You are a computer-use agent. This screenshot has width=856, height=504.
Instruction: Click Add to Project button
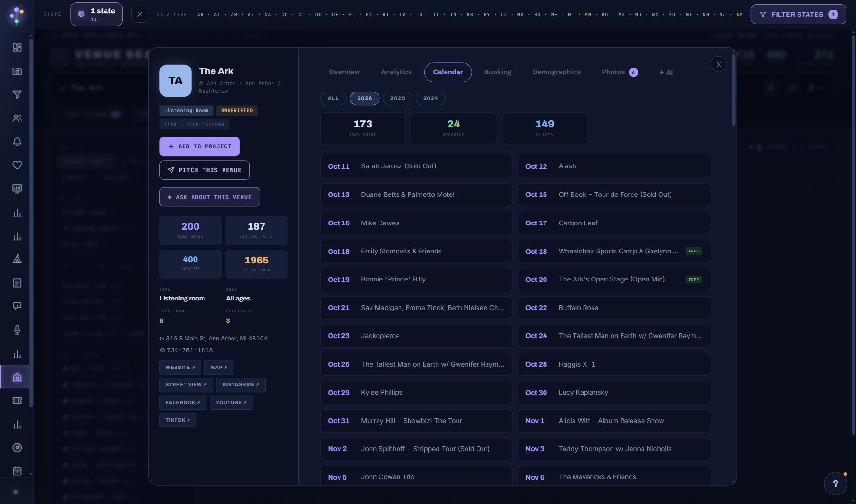click(x=199, y=146)
